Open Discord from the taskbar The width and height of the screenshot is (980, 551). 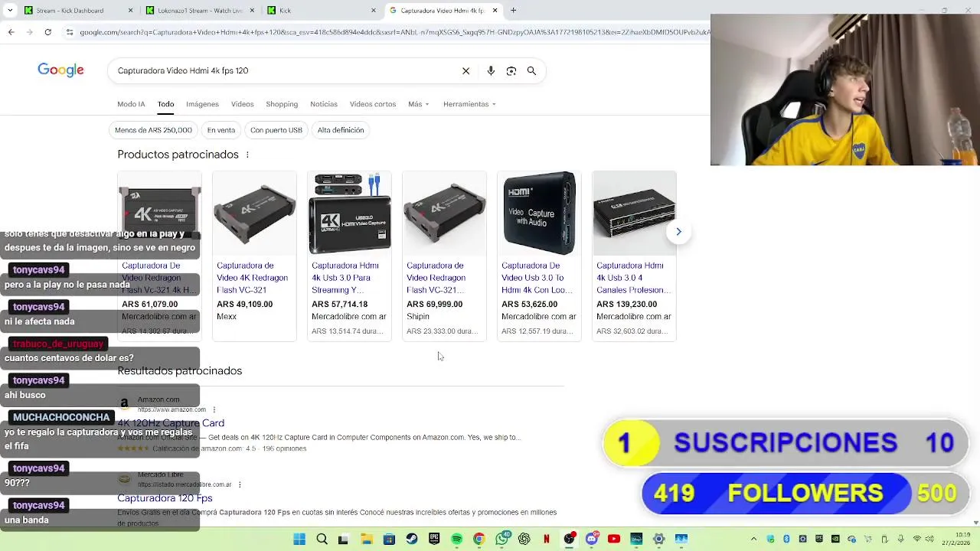(x=591, y=539)
